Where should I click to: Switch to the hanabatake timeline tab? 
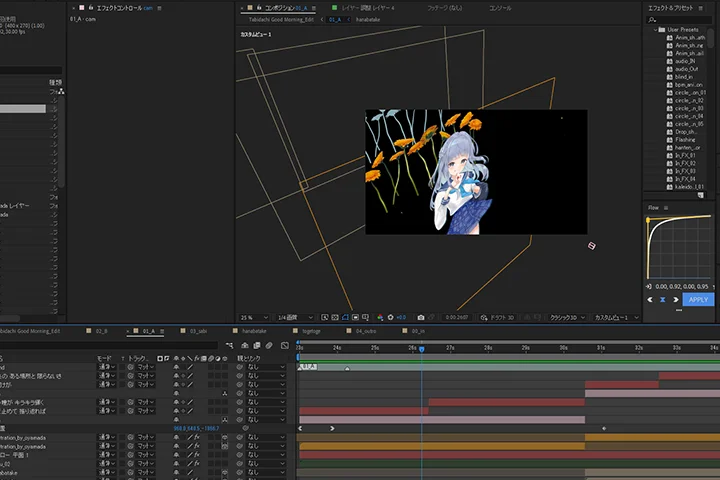(x=254, y=331)
